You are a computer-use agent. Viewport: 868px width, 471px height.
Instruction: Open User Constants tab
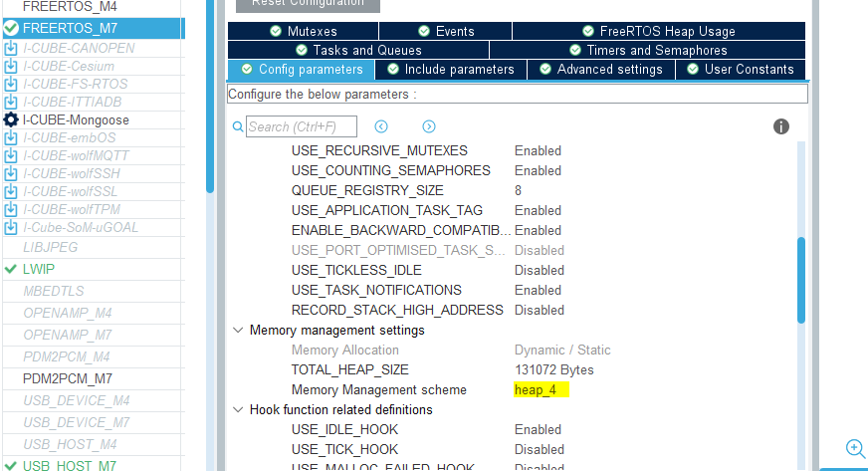click(741, 69)
